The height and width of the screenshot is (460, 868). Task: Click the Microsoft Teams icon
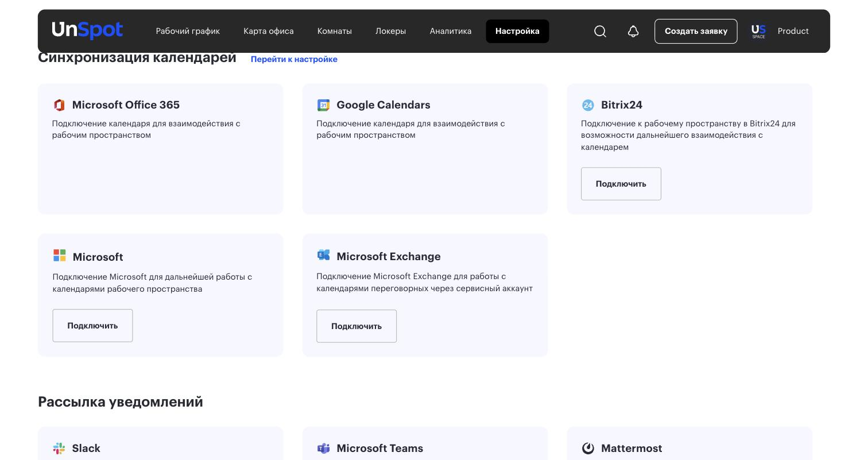323,449
